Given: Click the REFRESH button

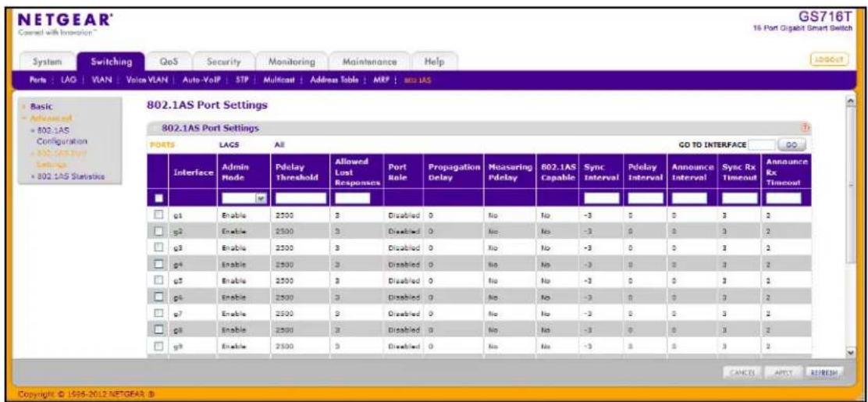Looking at the screenshot, I should pos(824,372).
